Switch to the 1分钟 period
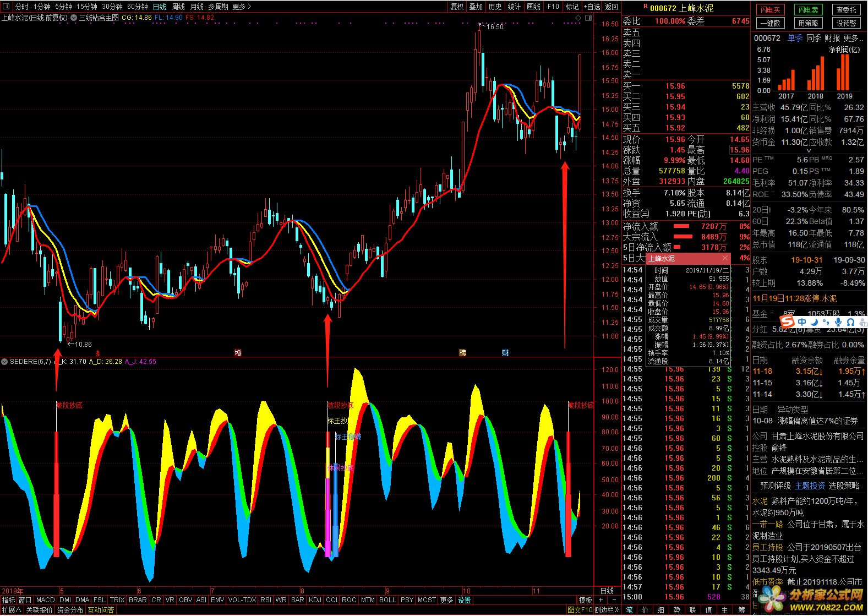 pyautogui.click(x=42, y=7)
